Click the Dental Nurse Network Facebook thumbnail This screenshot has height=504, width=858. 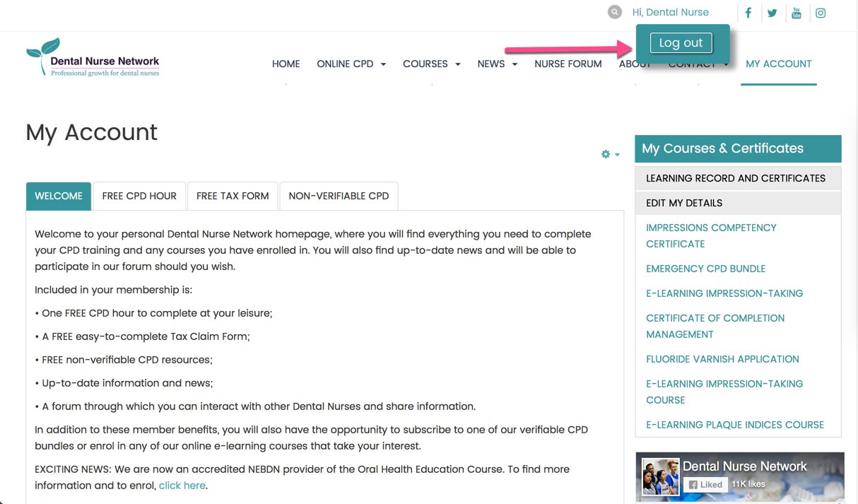point(660,476)
